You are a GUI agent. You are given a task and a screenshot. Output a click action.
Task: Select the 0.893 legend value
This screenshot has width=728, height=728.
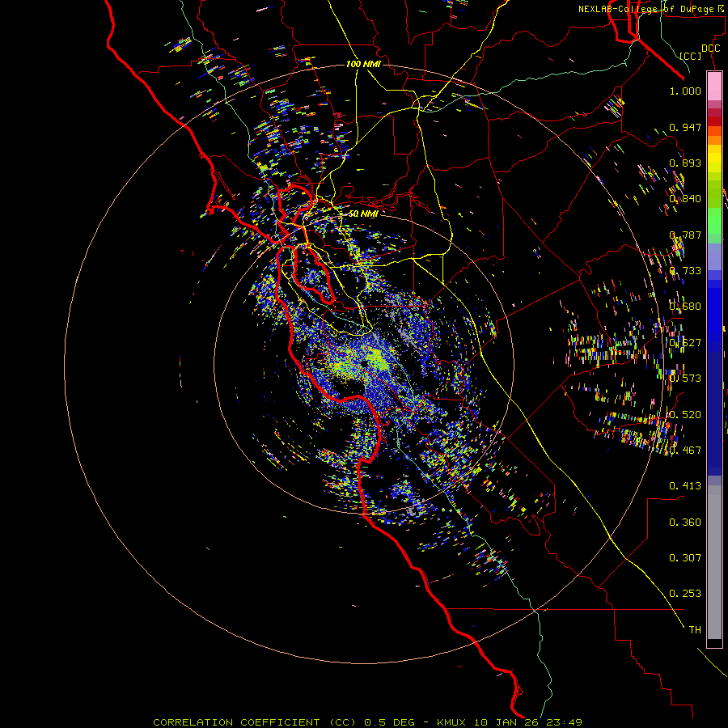click(x=685, y=163)
